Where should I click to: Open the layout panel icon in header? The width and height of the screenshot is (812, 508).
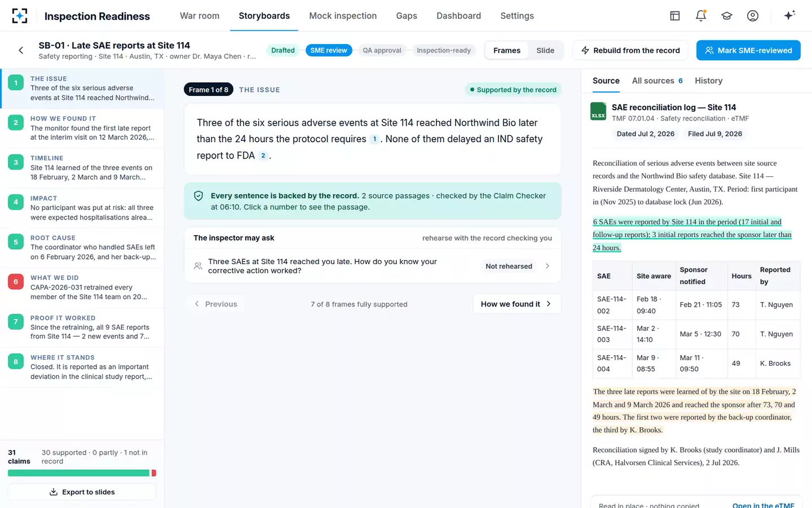pyautogui.click(x=674, y=16)
